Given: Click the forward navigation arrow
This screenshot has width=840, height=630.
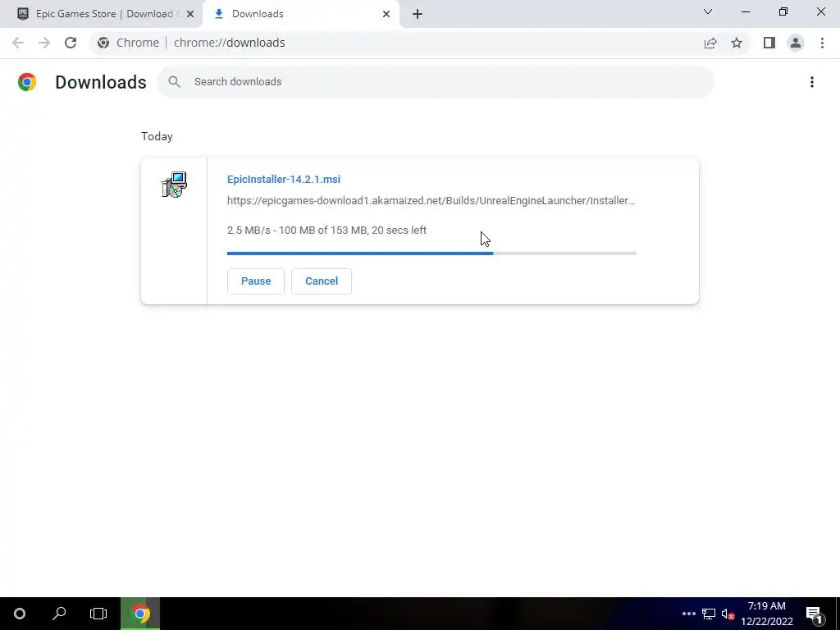Looking at the screenshot, I should coord(44,43).
